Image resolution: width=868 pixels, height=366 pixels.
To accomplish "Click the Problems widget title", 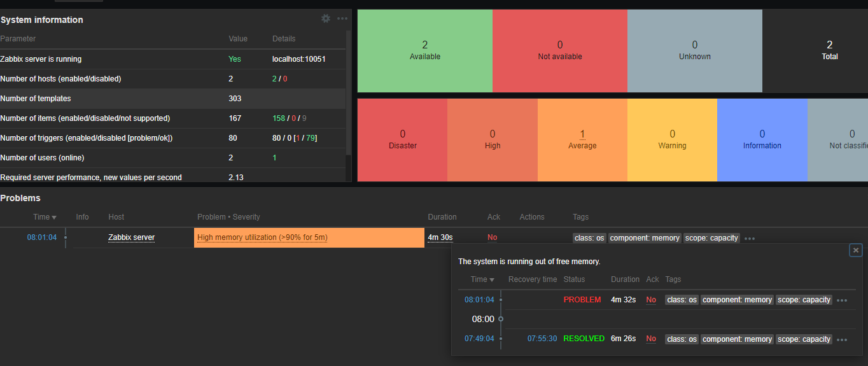I will coord(20,198).
